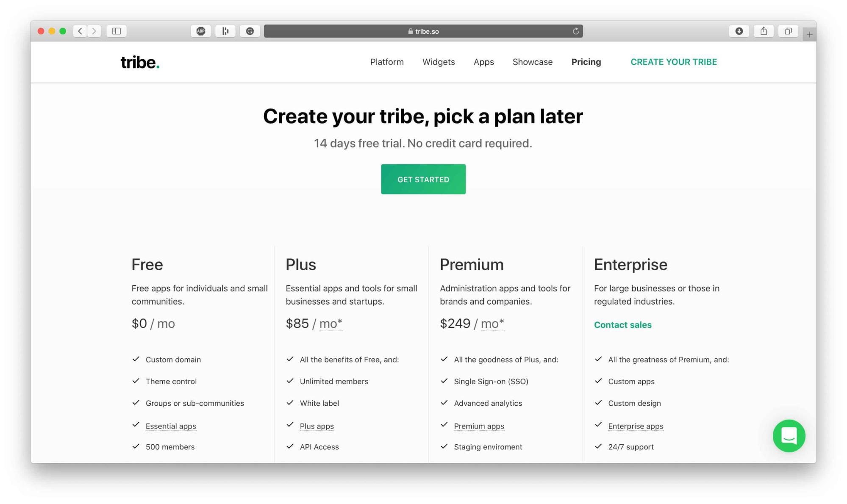The width and height of the screenshot is (847, 504).
Task: Click the Safari back arrow button
Action: pos(80,31)
